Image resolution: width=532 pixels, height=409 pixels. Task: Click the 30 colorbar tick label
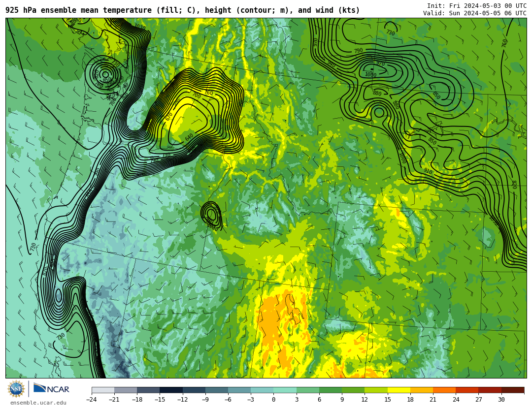[501, 400]
